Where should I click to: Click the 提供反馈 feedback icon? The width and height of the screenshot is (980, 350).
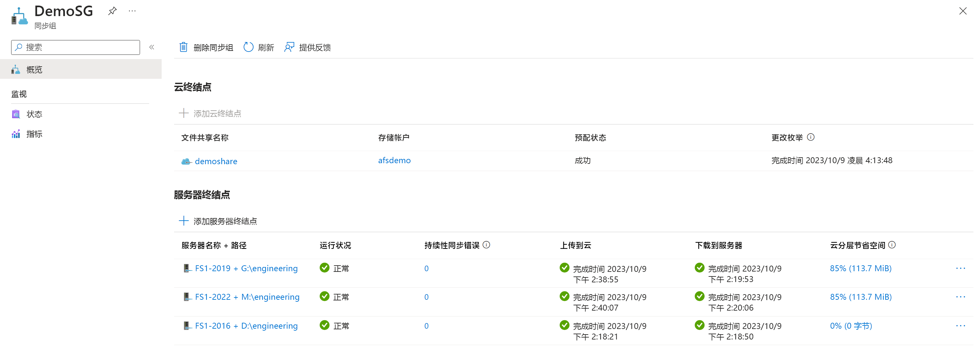[x=289, y=47]
